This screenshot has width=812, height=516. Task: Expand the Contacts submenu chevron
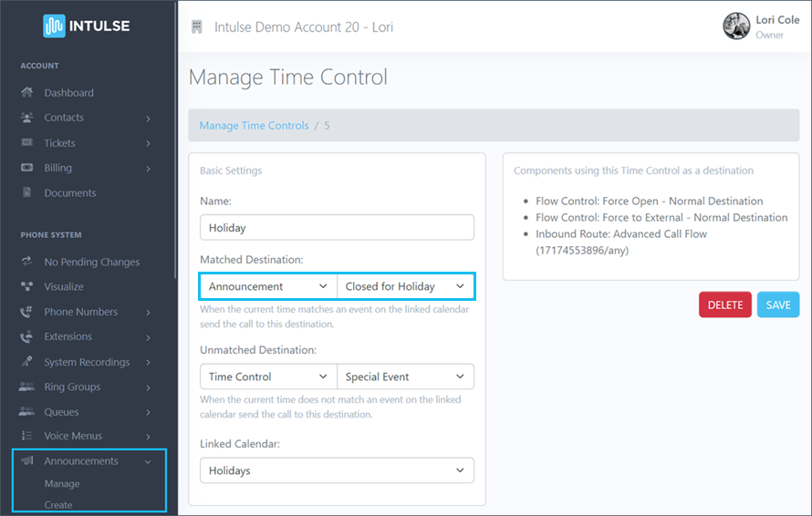pyautogui.click(x=148, y=119)
